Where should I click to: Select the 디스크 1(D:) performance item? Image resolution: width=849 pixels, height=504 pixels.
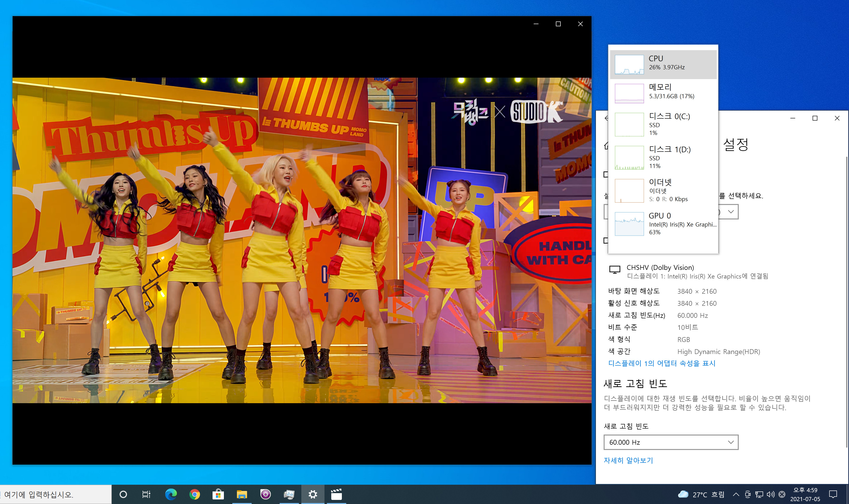(663, 157)
